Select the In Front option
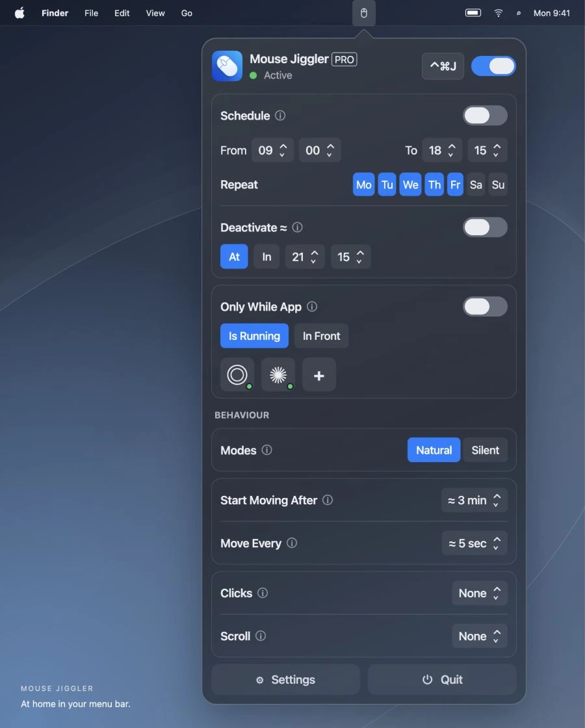Viewport: 585px width, 728px height. click(321, 335)
